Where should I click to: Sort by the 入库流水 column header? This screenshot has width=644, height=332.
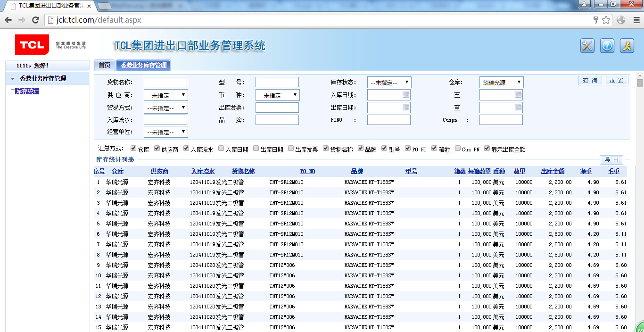click(x=203, y=171)
